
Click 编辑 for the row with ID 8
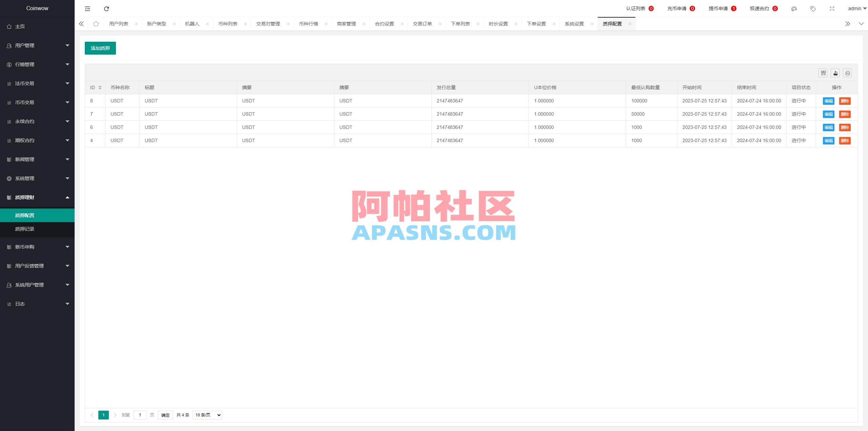coord(829,101)
